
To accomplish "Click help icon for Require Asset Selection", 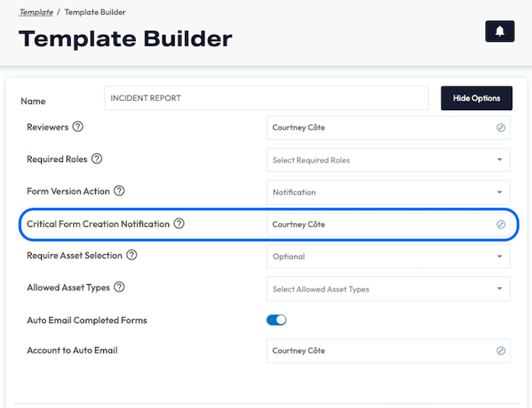I will point(132,256).
